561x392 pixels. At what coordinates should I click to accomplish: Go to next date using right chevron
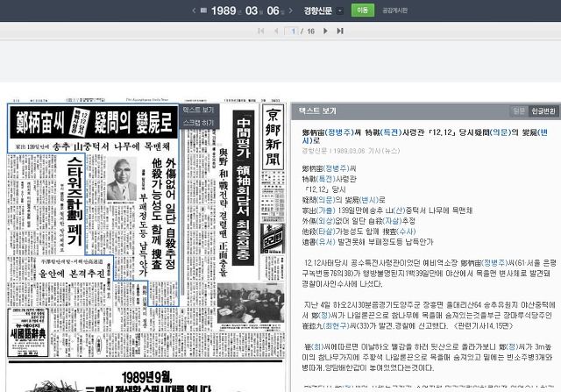coord(291,11)
